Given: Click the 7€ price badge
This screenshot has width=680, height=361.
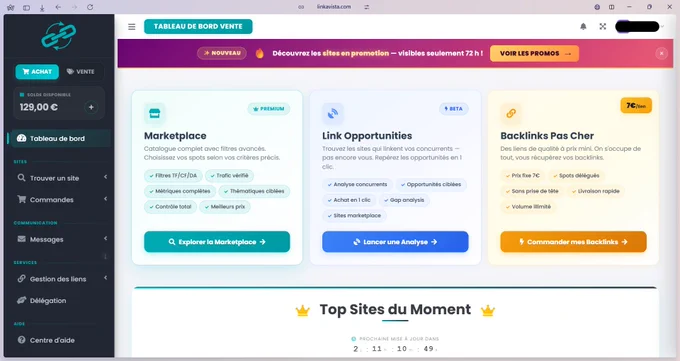Looking at the screenshot, I should coord(636,105).
